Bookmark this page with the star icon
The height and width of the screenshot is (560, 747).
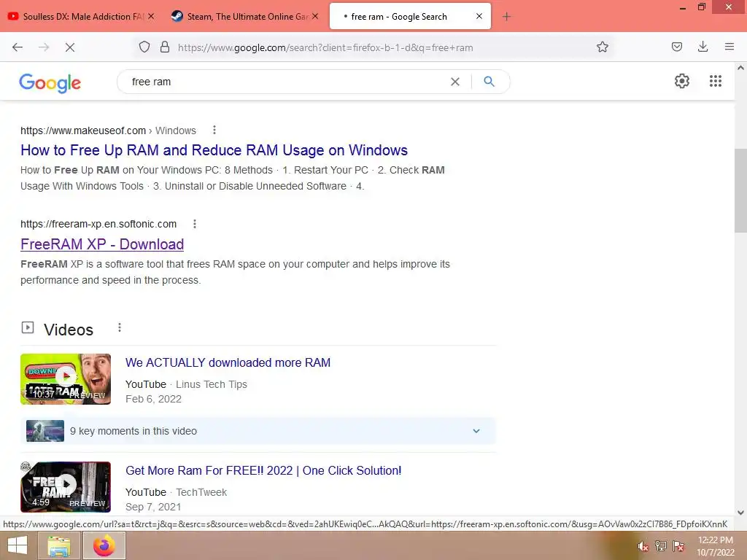point(602,47)
